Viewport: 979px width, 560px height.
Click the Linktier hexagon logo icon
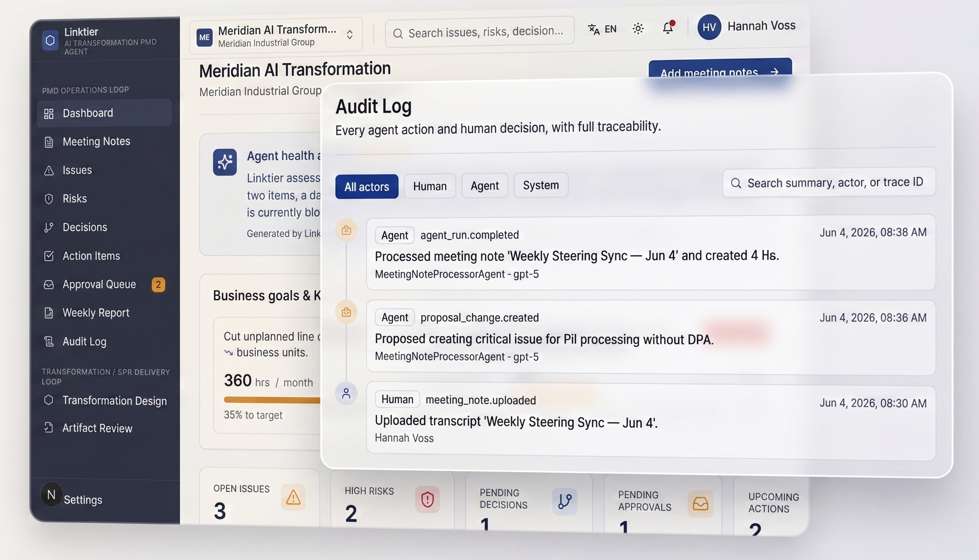point(50,40)
